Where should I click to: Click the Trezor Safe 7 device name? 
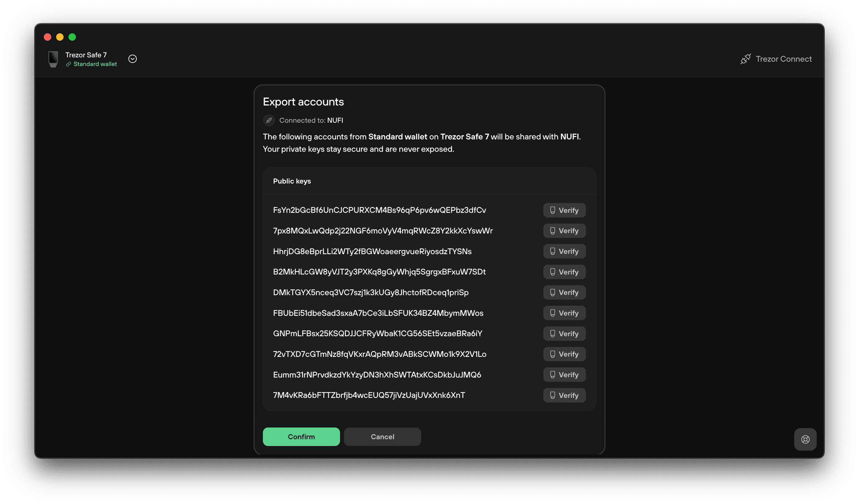[x=86, y=55]
